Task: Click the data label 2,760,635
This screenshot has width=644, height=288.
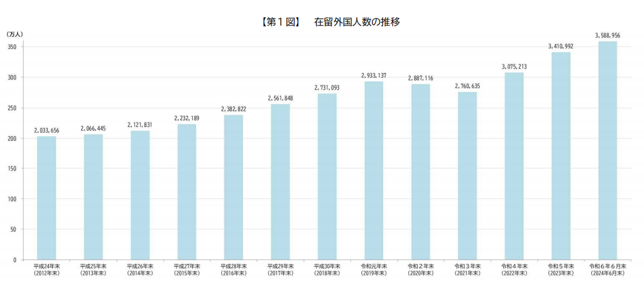Action: 467,86
